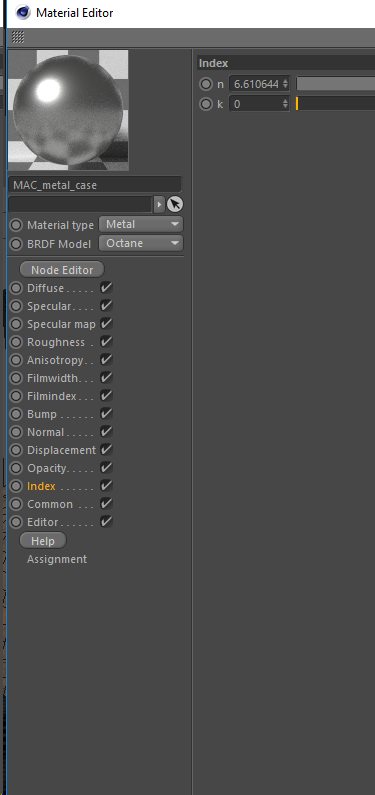Click the n index slider bar
Screen dimensions: 375x795
coord(335,84)
